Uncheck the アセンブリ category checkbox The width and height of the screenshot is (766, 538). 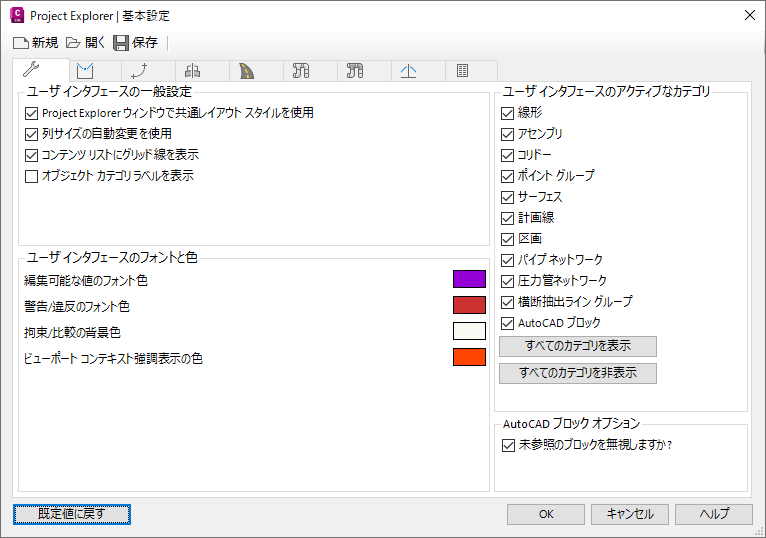coord(508,134)
